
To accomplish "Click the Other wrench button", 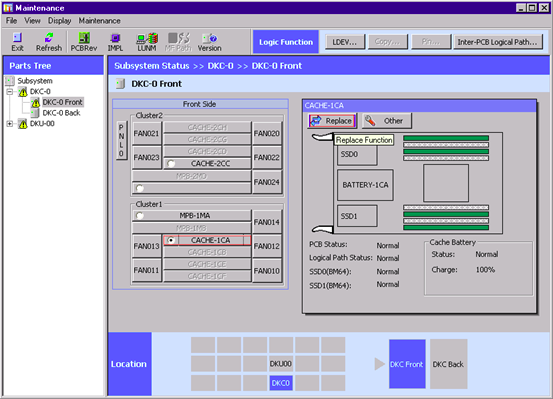I will click(387, 121).
